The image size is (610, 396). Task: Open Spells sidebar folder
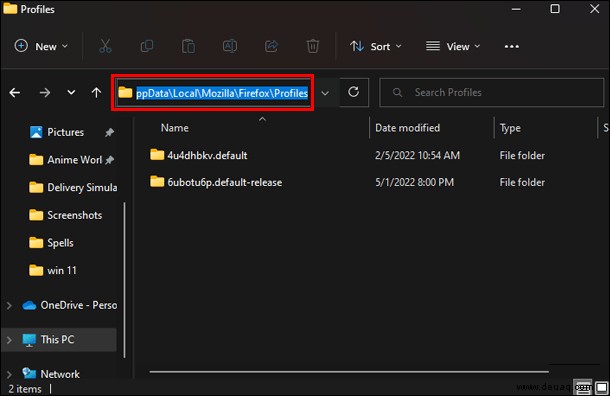(60, 243)
